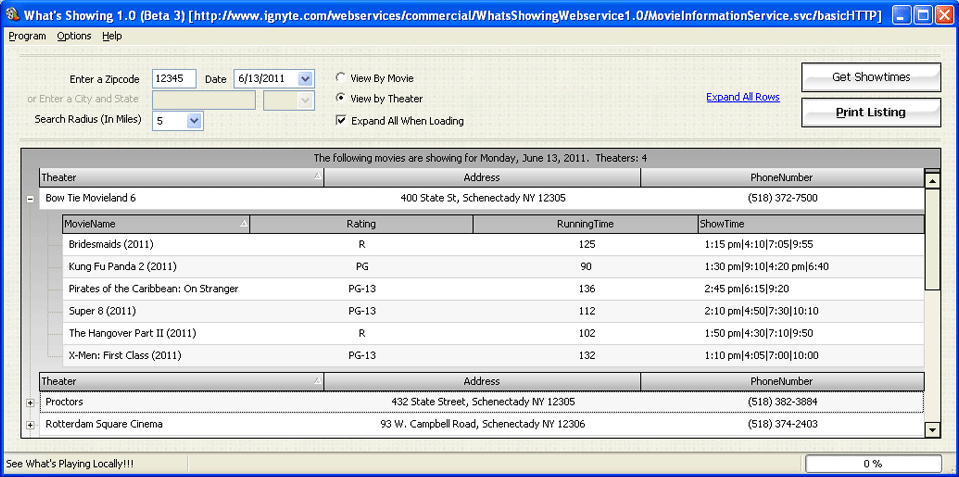959x477 pixels.
Task: Sort by the RunningTime column header
Action: 585,224
